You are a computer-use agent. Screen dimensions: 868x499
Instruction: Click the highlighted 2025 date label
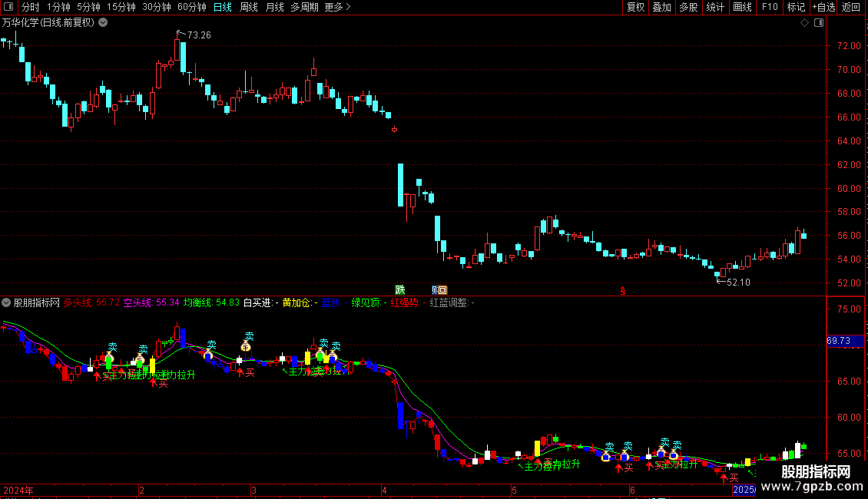(x=744, y=490)
